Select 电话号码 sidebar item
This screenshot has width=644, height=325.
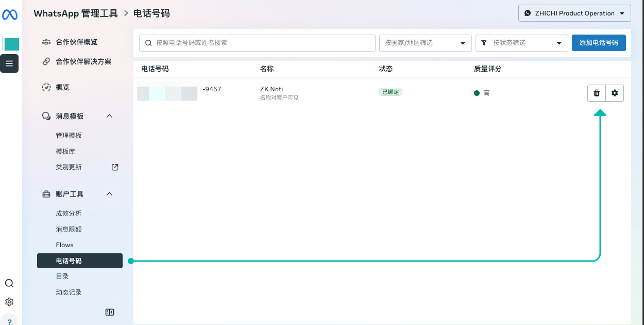click(80, 261)
